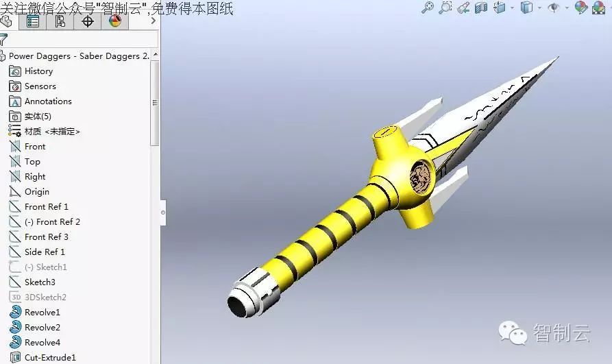The width and height of the screenshot is (612, 364).
Task: Open the Display Style dropdown arrow
Action: (539, 8)
